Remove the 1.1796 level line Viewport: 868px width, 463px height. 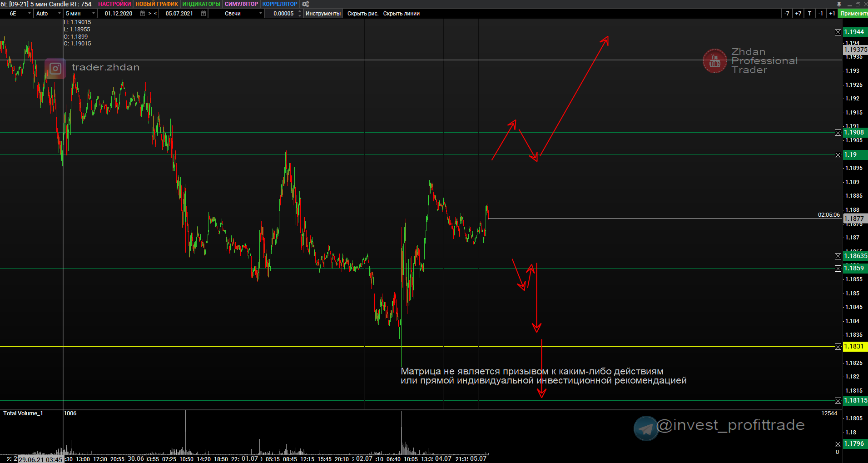[838, 444]
